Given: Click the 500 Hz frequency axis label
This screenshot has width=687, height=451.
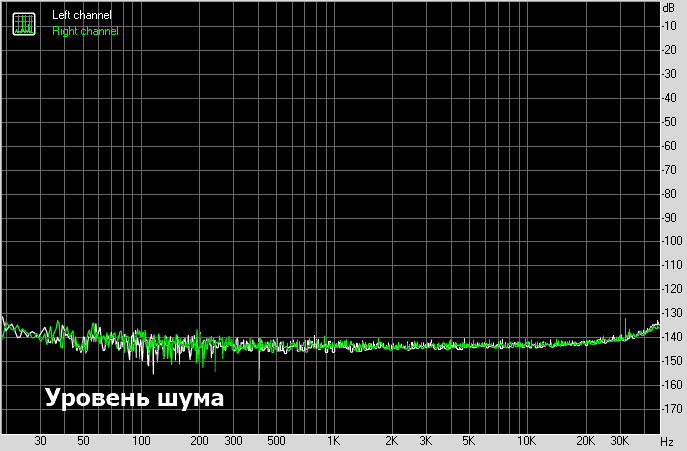Looking at the screenshot, I should [x=276, y=441].
